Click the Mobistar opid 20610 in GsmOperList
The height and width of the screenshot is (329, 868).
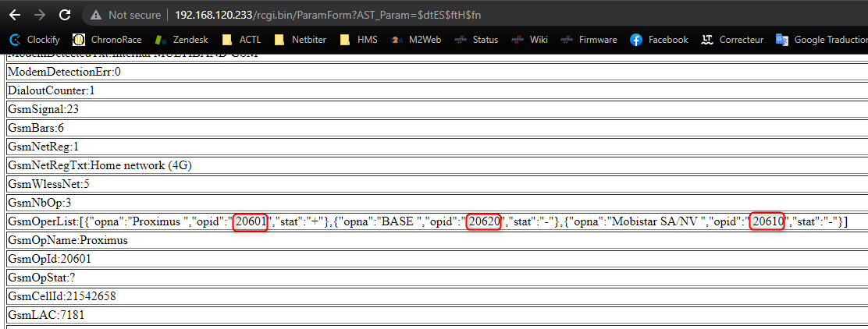[x=767, y=222]
